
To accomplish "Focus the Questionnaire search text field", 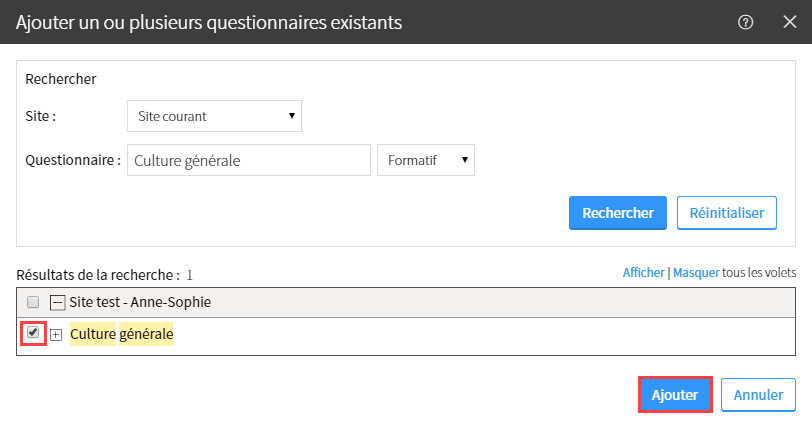I will tap(249, 160).
